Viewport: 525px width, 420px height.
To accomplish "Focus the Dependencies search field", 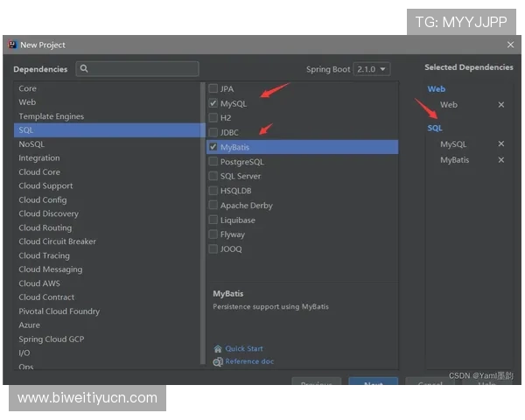I will click(x=137, y=68).
